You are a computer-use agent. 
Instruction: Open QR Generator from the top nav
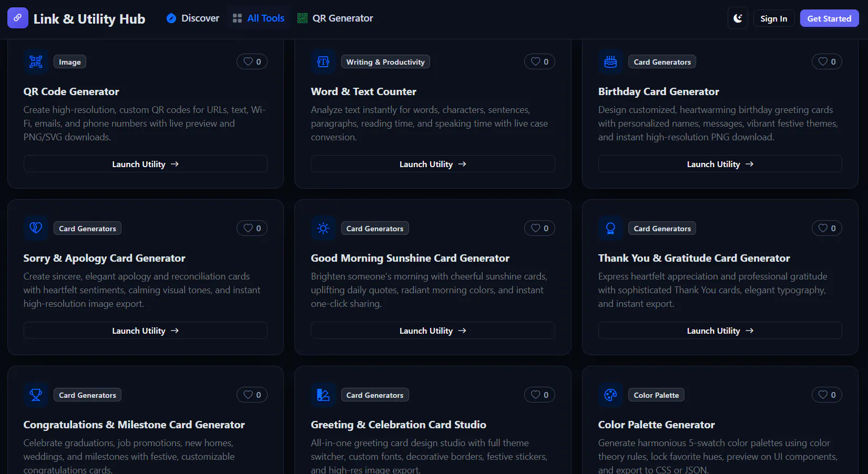[335, 18]
